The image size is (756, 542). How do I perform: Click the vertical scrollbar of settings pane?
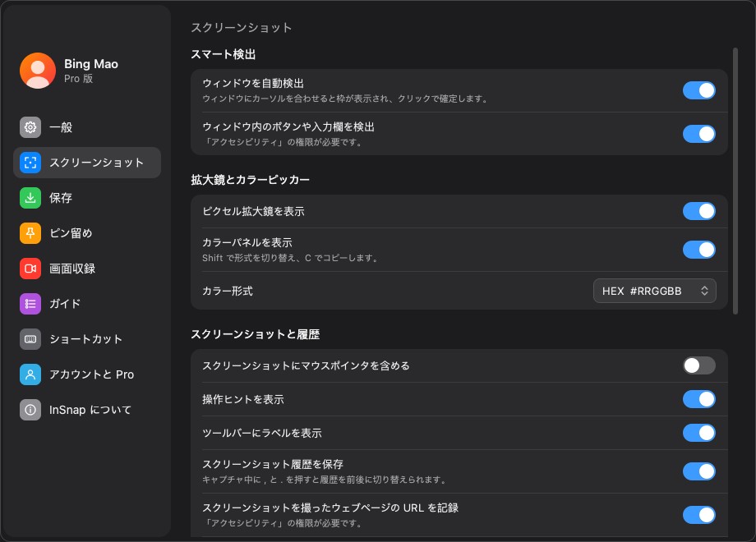tap(735, 181)
